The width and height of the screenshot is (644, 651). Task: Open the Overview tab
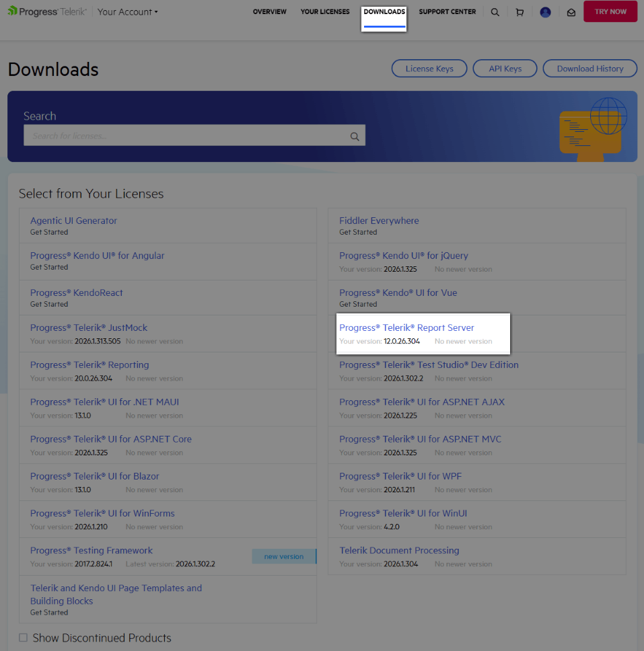point(269,11)
